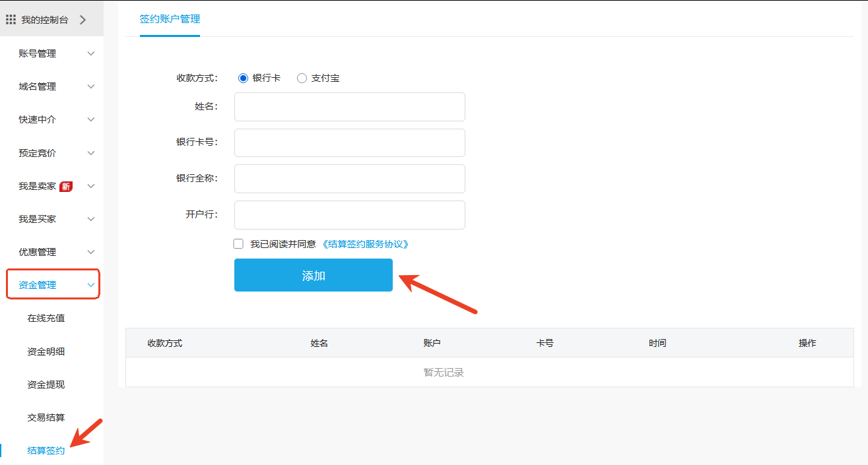Open the 签约账户管理 tab

(170, 19)
